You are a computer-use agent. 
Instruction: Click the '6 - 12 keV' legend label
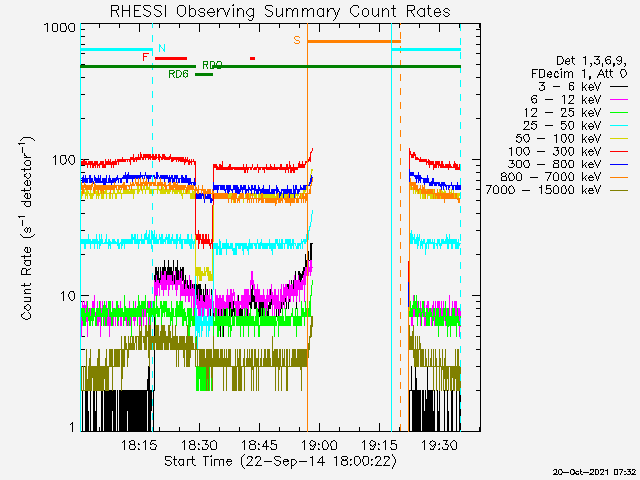click(x=565, y=100)
